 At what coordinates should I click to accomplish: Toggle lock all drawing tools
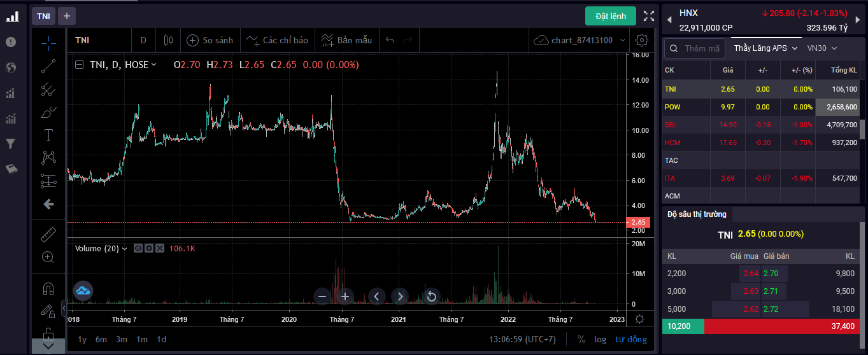point(48,333)
